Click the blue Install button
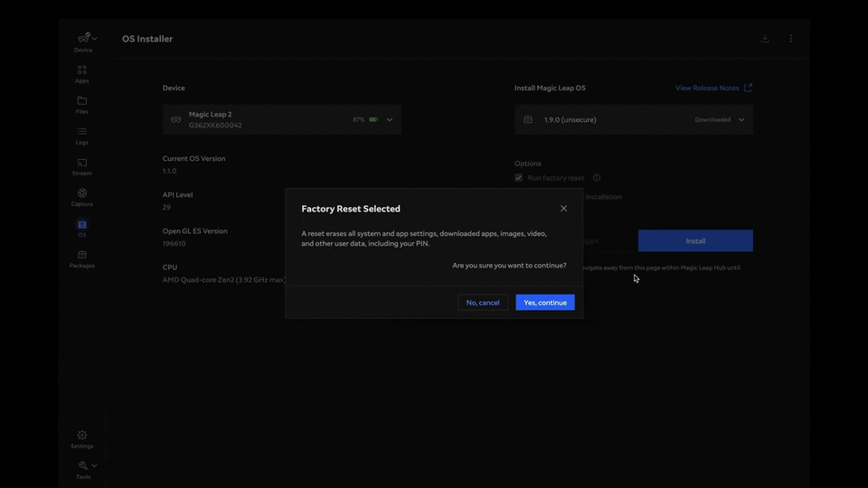Screen dimensions: 868x488 695,240
